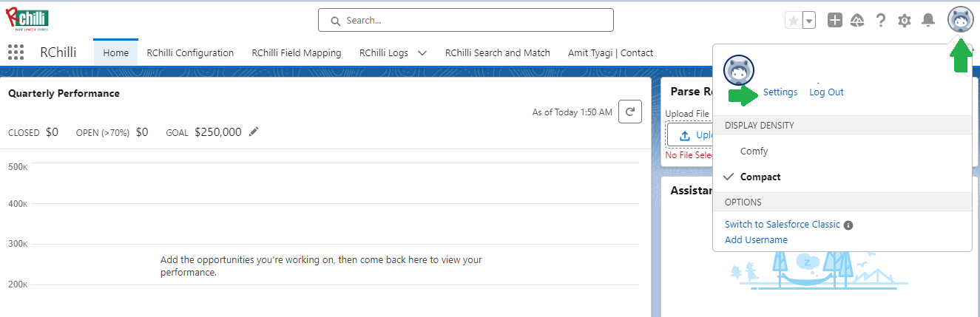
Task: Open the RChilli Configuration tab
Action: pyautogui.click(x=190, y=52)
